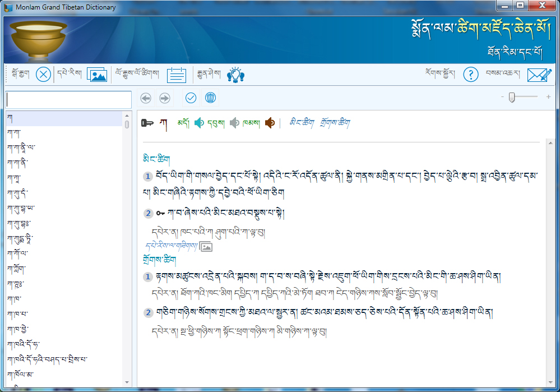Select the word entry ཀ་ཀ in list
Image resolution: width=560 pixels, height=392 pixels.
pyautogui.click(x=64, y=133)
